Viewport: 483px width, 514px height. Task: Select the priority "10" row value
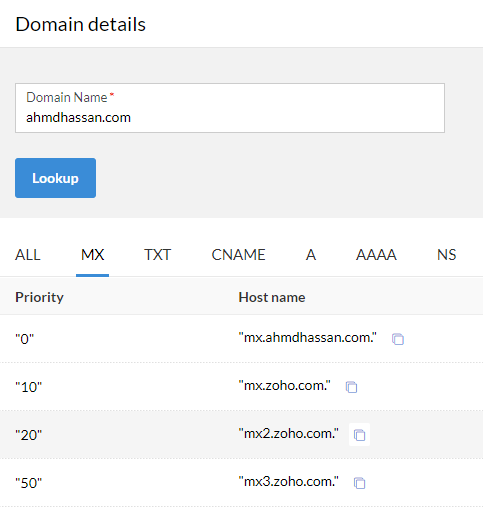pyautogui.click(x=28, y=387)
